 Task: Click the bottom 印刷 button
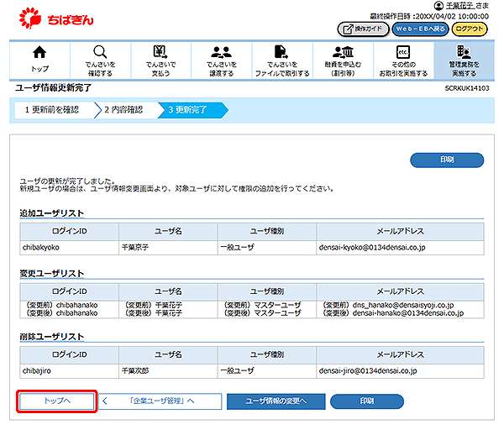[367, 401]
